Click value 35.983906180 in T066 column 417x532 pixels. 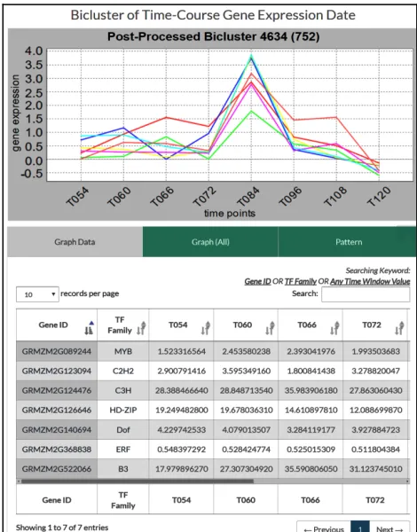(x=311, y=390)
